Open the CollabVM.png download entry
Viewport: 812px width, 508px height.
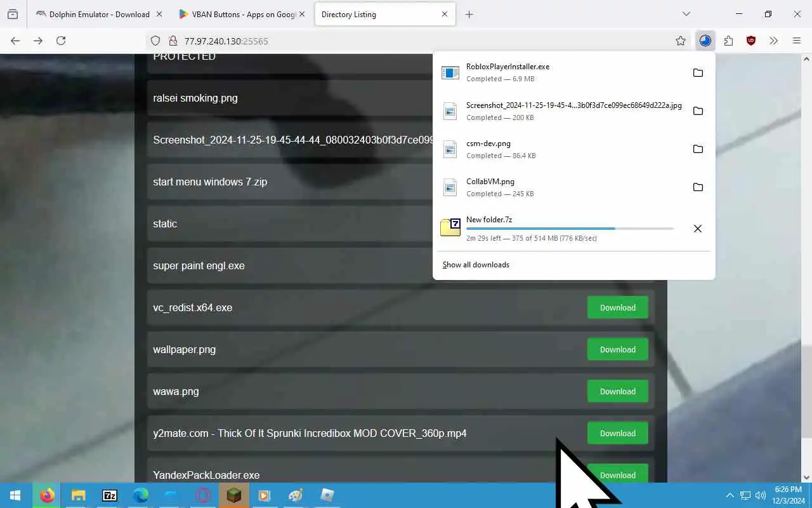coord(561,187)
